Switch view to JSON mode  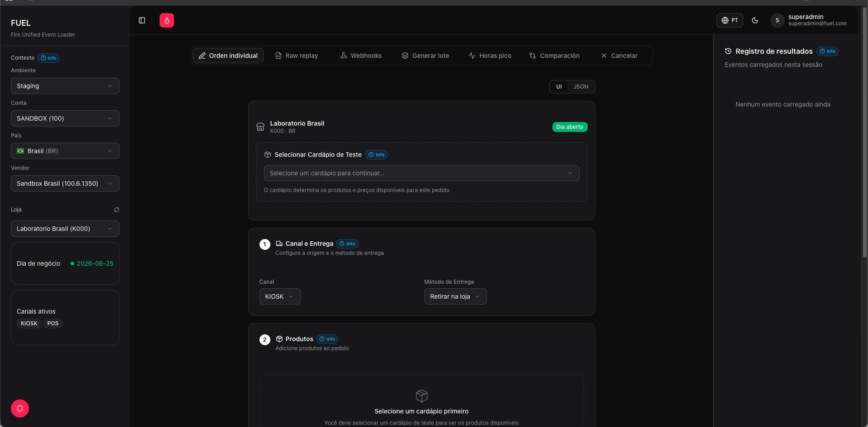(x=581, y=87)
